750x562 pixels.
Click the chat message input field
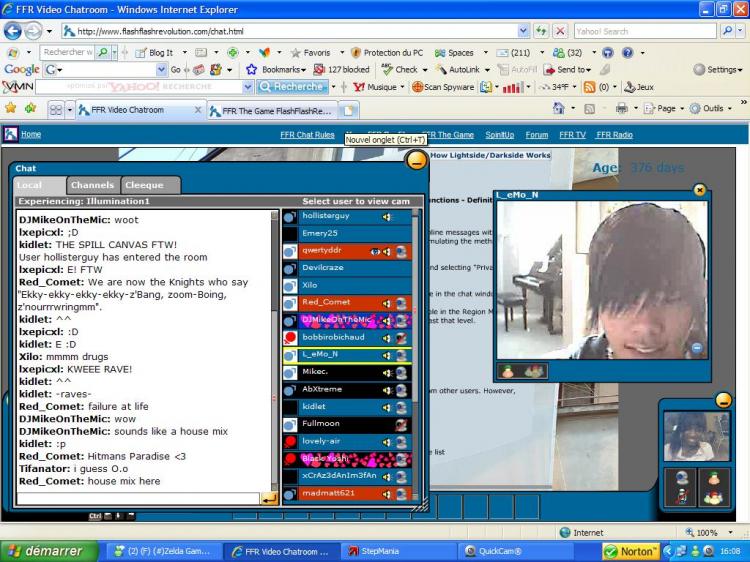click(138, 498)
